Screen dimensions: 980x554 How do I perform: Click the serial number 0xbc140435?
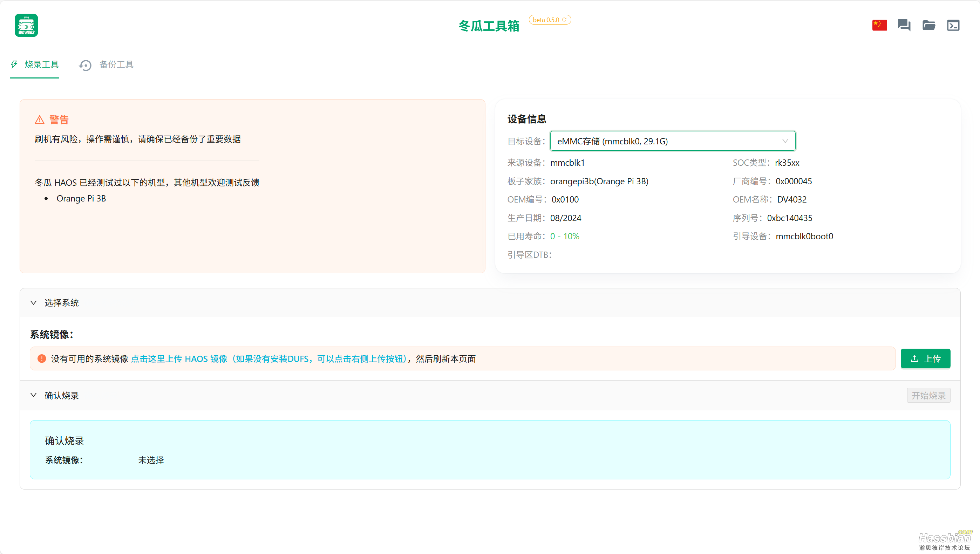(789, 218)
